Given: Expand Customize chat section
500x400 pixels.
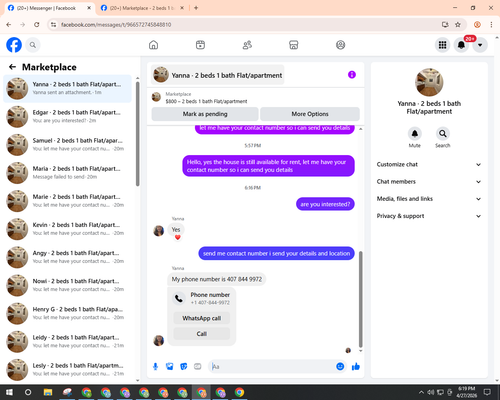Looking at the screenshot, I should click(x=429, y=164).
